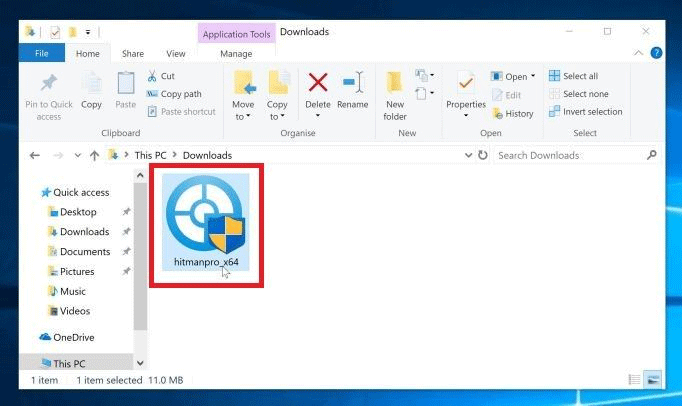Switch to the Manage ribbon tab

click(x=236, y=54)
